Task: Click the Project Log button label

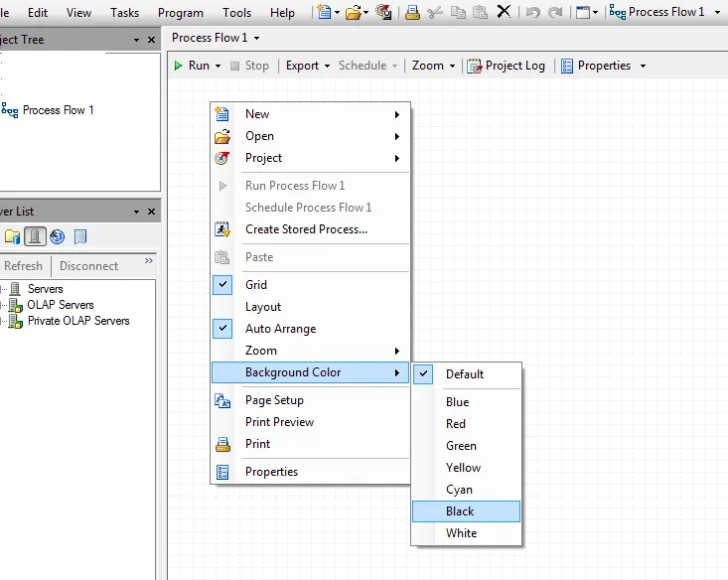Action: [x=514, y=66]
